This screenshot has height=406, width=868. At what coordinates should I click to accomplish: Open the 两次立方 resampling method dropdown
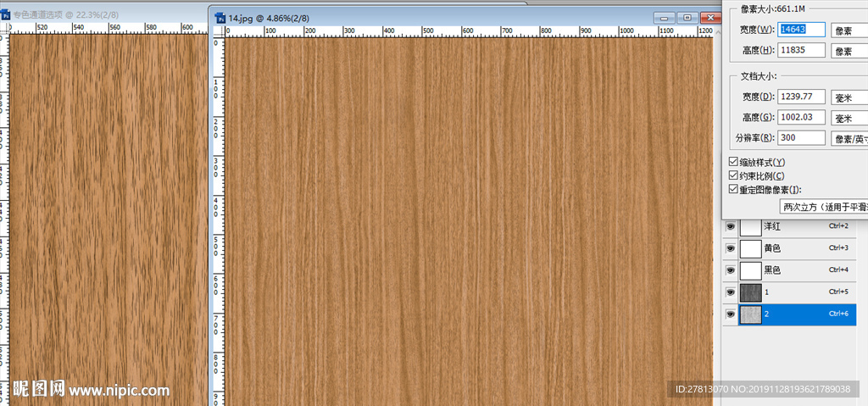coord(824,207)
